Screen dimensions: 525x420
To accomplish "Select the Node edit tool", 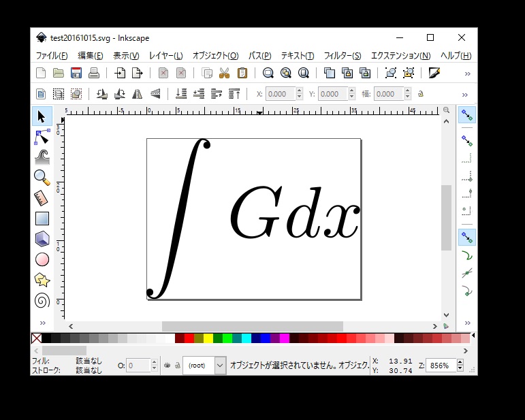I will [x=42, y=138].
